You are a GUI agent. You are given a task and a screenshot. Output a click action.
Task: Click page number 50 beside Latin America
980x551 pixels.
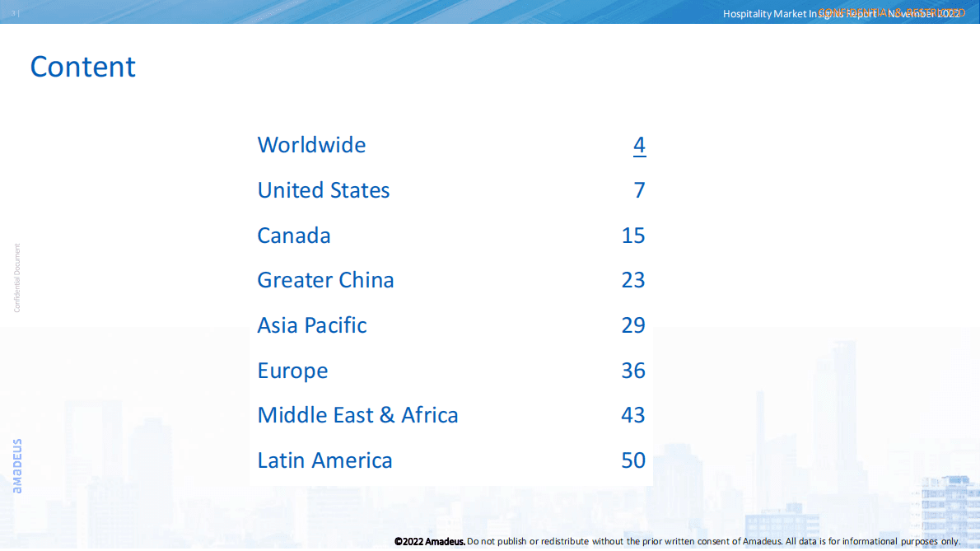[633, 460]
